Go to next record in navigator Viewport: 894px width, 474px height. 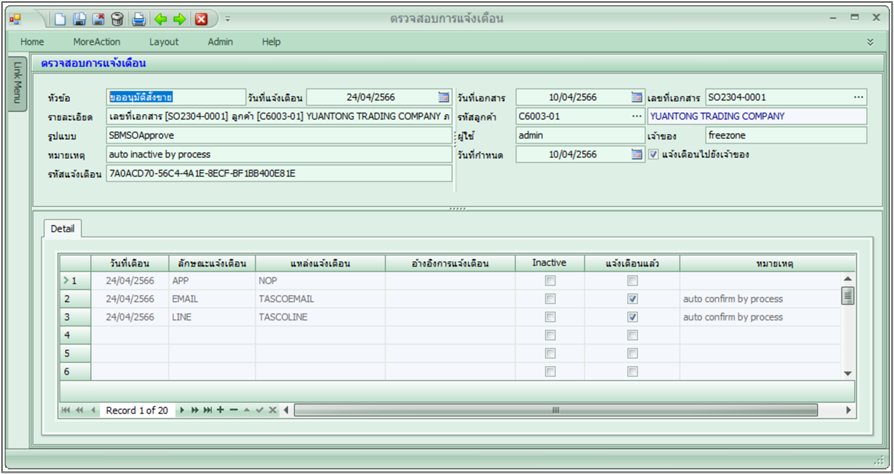[x=182, y=410]
